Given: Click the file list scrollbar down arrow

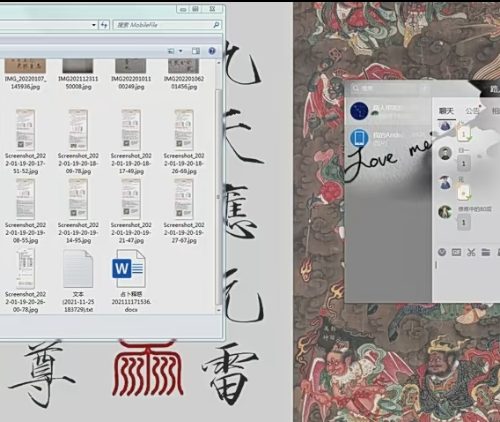Looking at the screenshot, I should point(218,310).
